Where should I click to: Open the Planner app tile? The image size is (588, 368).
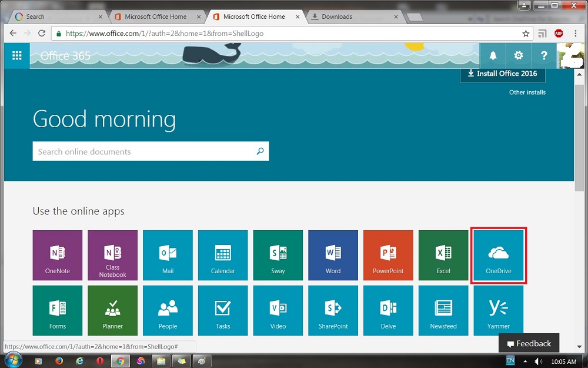112,310
